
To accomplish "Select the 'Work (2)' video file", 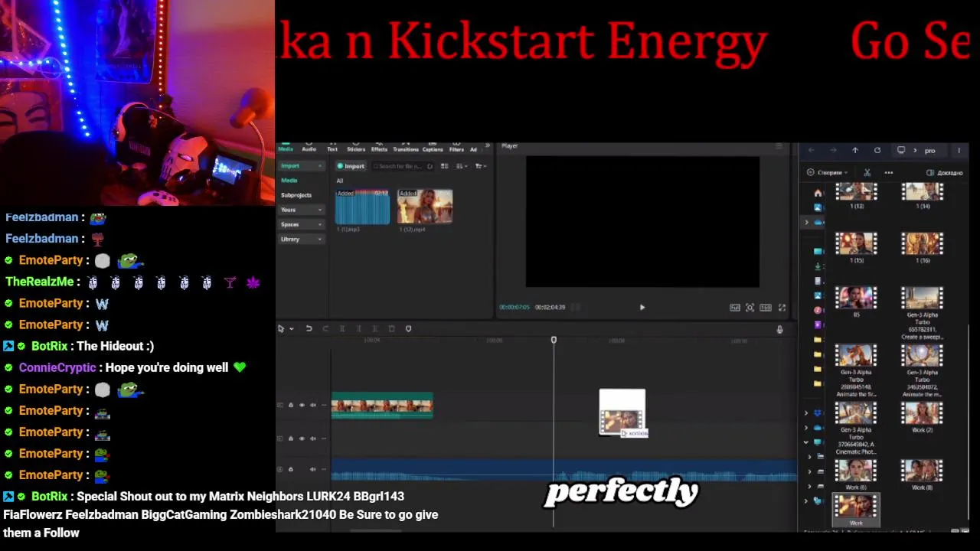I will [x=923, y=418].
